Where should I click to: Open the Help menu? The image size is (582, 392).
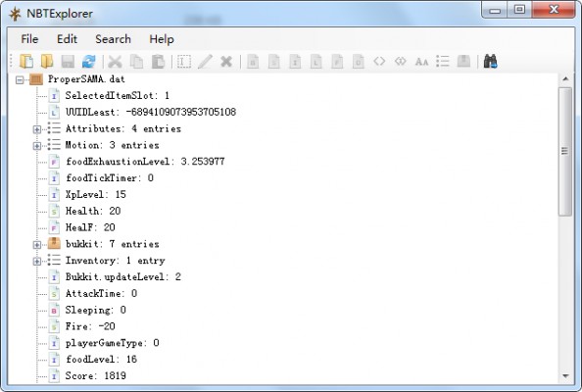tap(162, 39)
